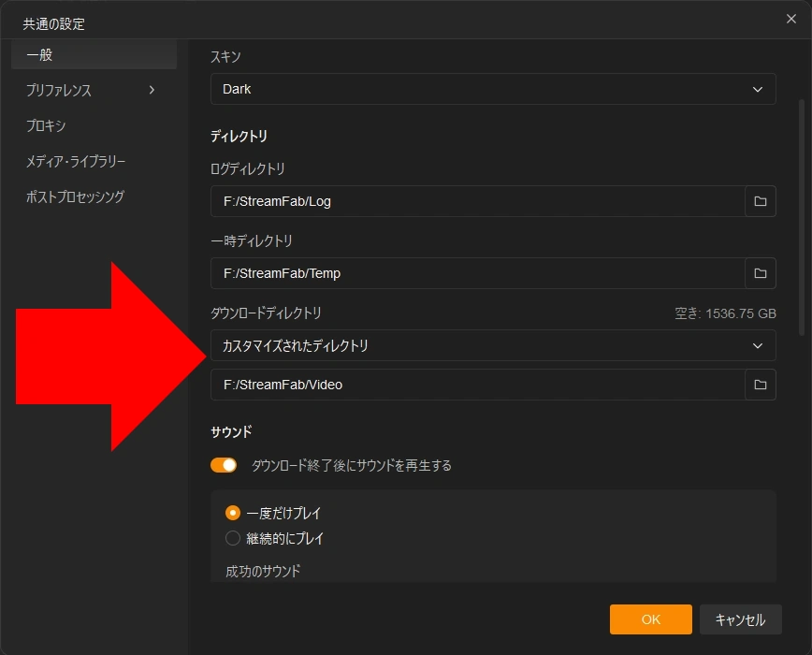This screenshot has width=812, height=655.
Task: Confirm settings with the OK button
Action: coord(650,619)
